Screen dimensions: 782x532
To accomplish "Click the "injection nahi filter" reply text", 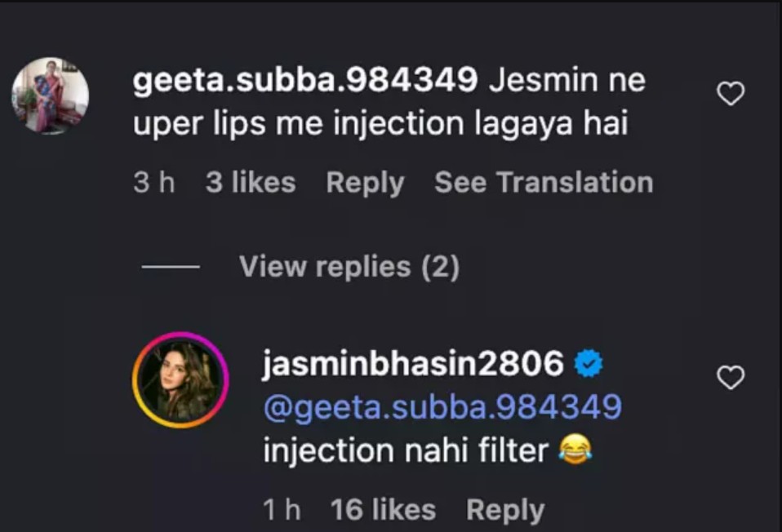I will pyautogui.click(x=405, y=450).
